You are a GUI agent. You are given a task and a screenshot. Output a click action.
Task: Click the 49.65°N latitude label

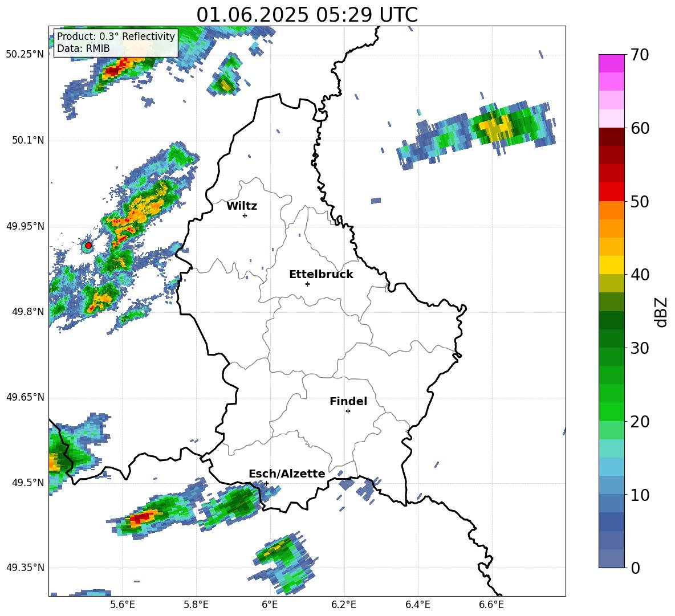(x=25, y=397)
